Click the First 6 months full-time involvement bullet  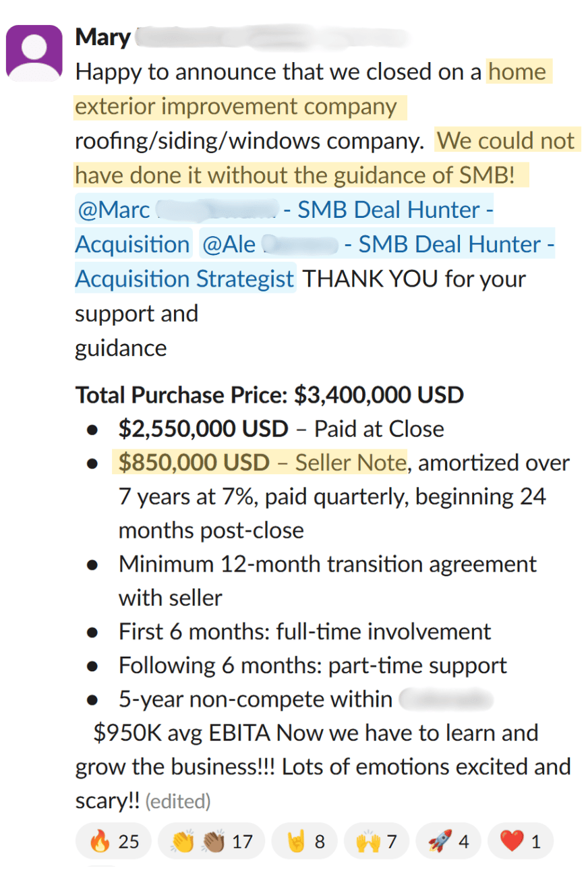point(305,631)
